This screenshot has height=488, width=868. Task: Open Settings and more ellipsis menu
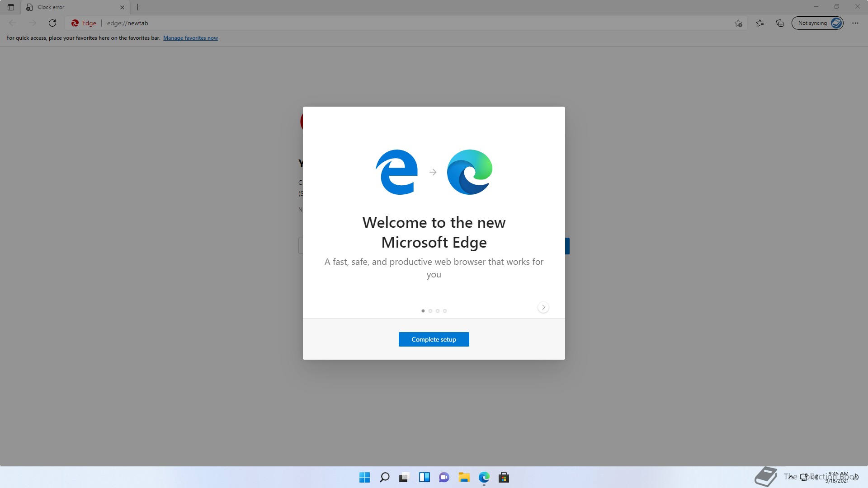click(x=855, y=23)
